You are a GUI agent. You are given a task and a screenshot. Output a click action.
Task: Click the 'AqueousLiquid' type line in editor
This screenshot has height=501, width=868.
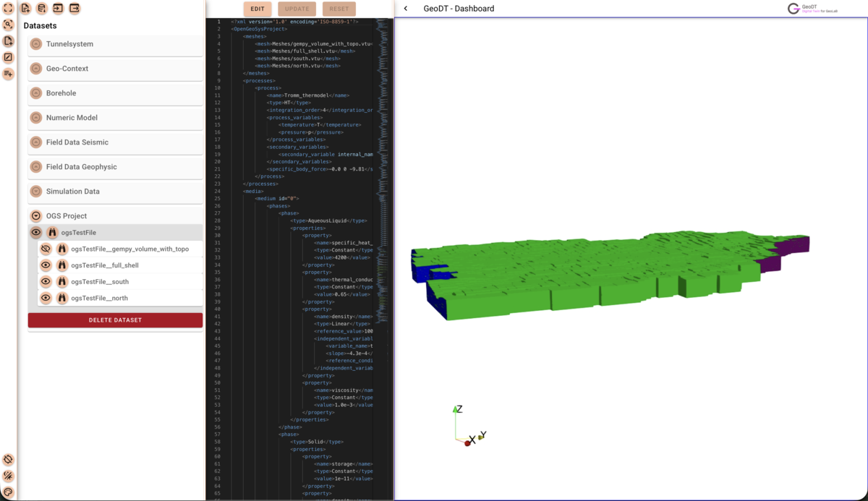pyautogui.click(x=328, y=220)
